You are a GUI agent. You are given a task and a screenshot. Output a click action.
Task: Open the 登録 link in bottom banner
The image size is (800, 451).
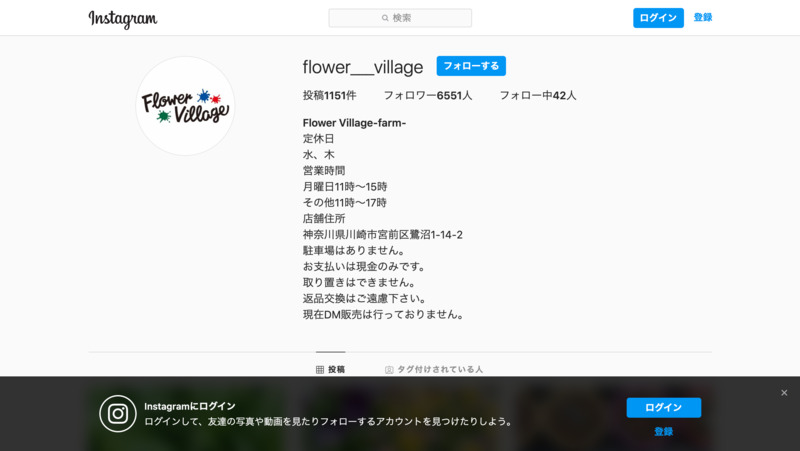click(x=663, y=432)
